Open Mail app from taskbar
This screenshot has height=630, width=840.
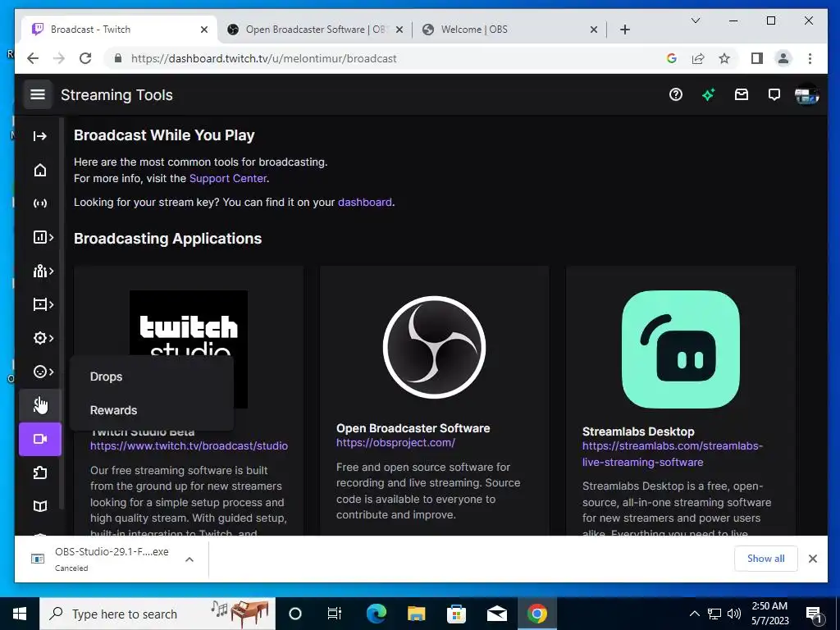coord(496,614)
